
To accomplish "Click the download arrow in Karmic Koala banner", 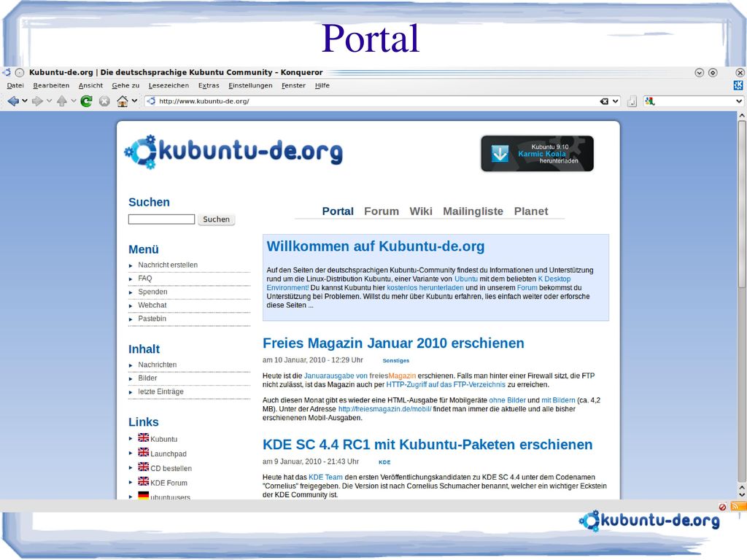I will (500, 153).
